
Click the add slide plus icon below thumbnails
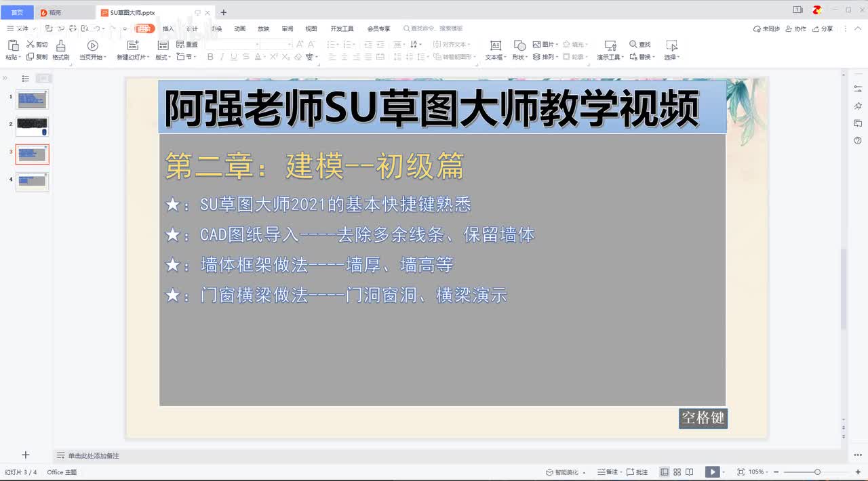point(26,455)
